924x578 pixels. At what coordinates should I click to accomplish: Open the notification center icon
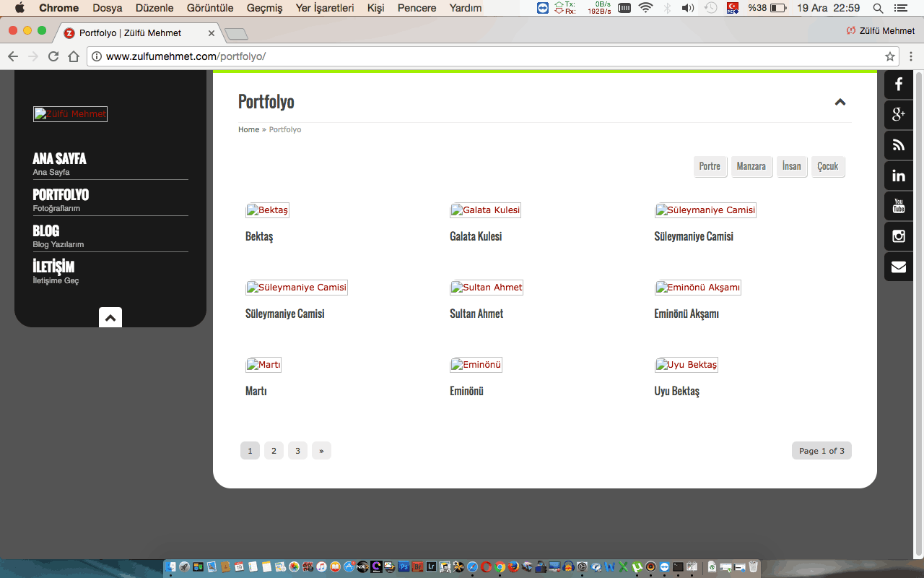pos(899,8)
